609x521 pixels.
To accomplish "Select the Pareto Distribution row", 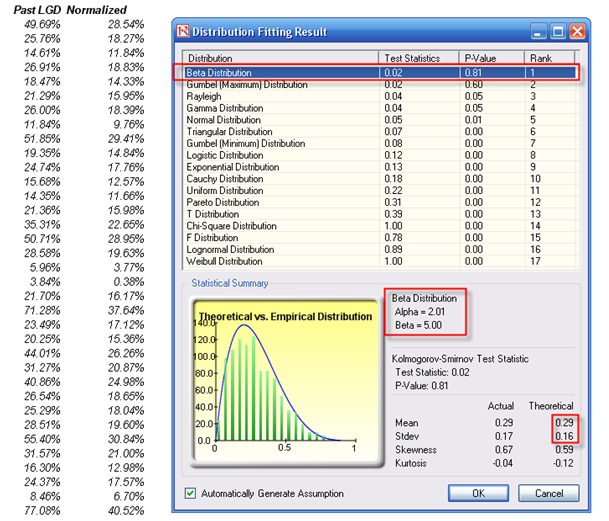I will tap(381, 202).
